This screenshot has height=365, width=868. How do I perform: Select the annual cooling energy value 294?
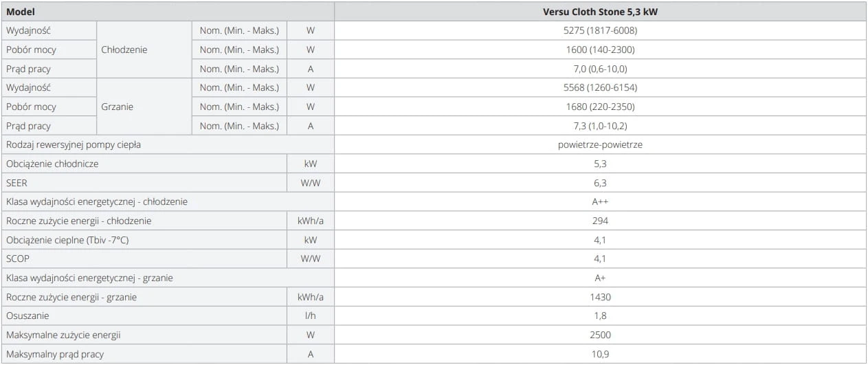[x=601, y=221]
